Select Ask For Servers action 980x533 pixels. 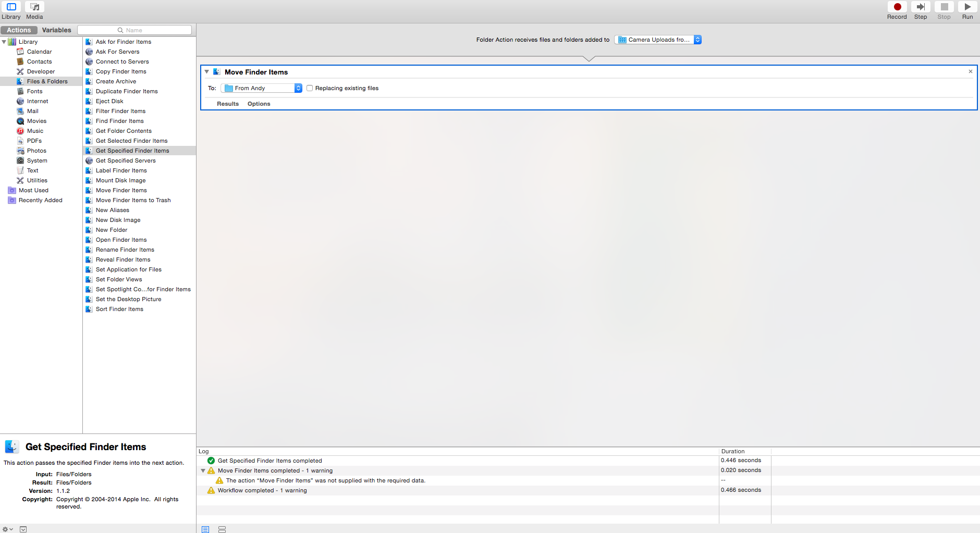[x=140, y=52]
